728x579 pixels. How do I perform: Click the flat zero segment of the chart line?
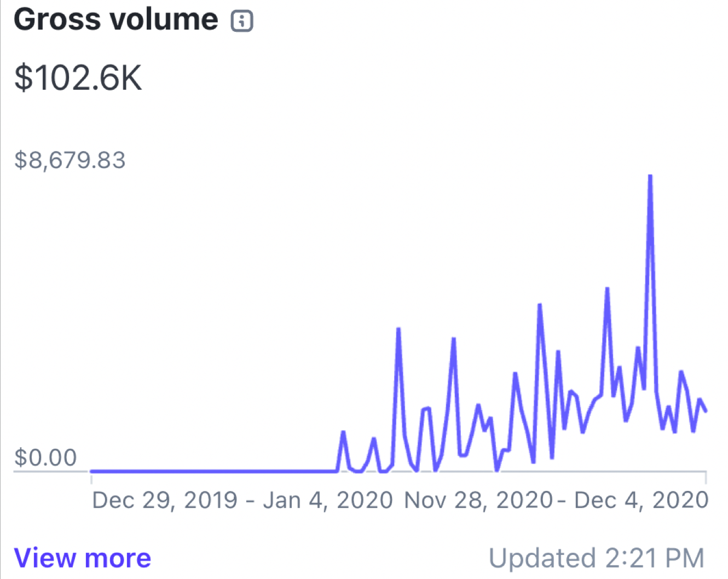213,471
